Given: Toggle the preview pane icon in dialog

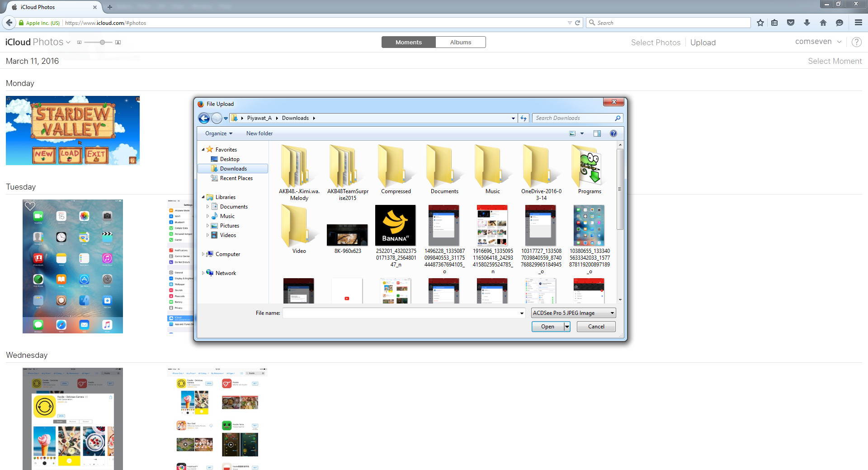Looking at the screenshot, I should (x=597, y=133).
